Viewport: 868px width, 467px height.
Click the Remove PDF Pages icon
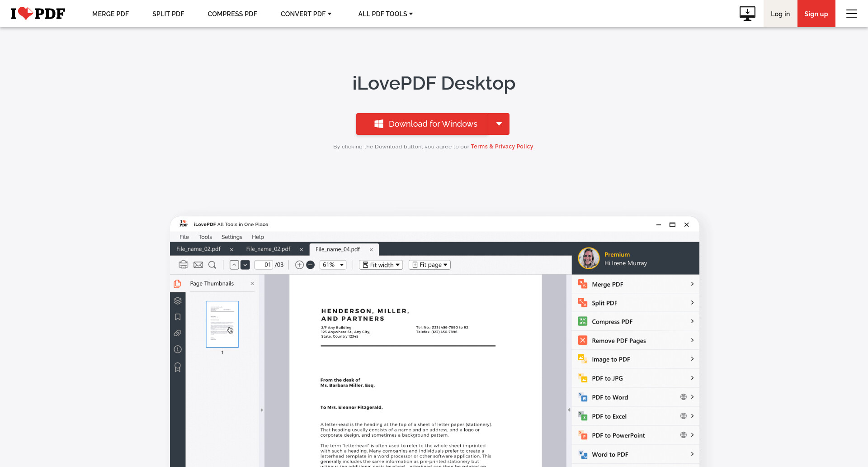582,340
